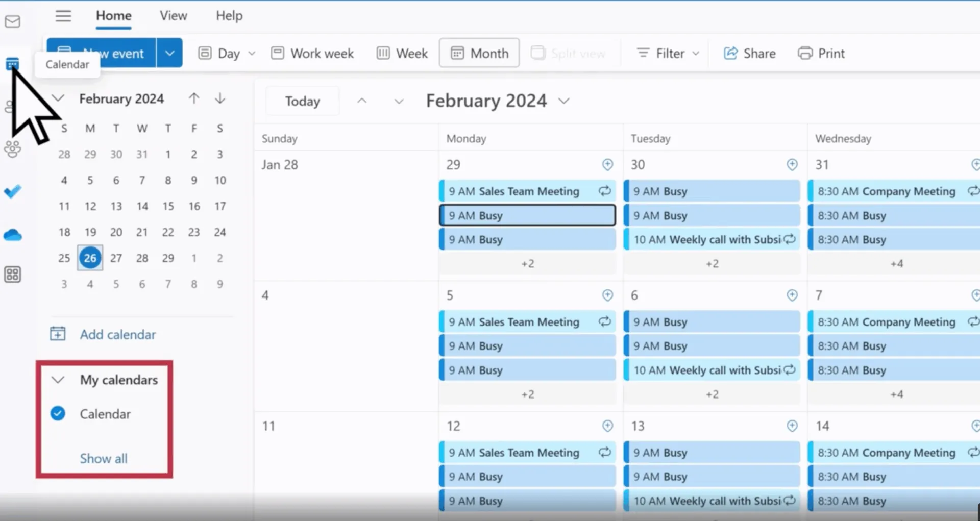Viewport: 980px width, 521px height.
Task: Click the Show all link
Action: point(104,458)
